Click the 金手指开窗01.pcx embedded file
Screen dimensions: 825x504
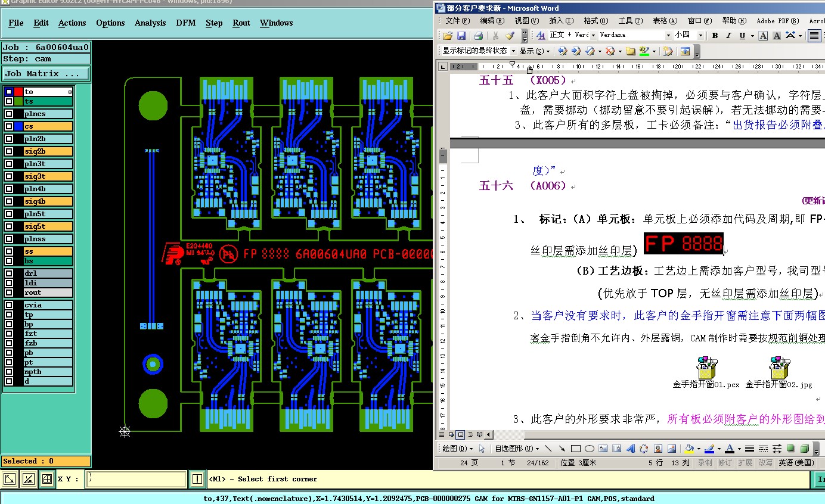point(706,372)
